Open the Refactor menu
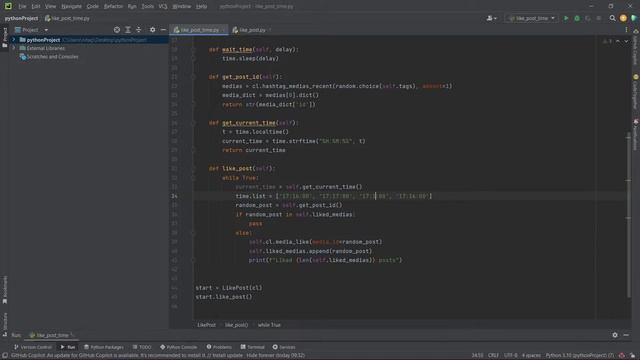The image size is (640, 360). [x=113, y=7]
